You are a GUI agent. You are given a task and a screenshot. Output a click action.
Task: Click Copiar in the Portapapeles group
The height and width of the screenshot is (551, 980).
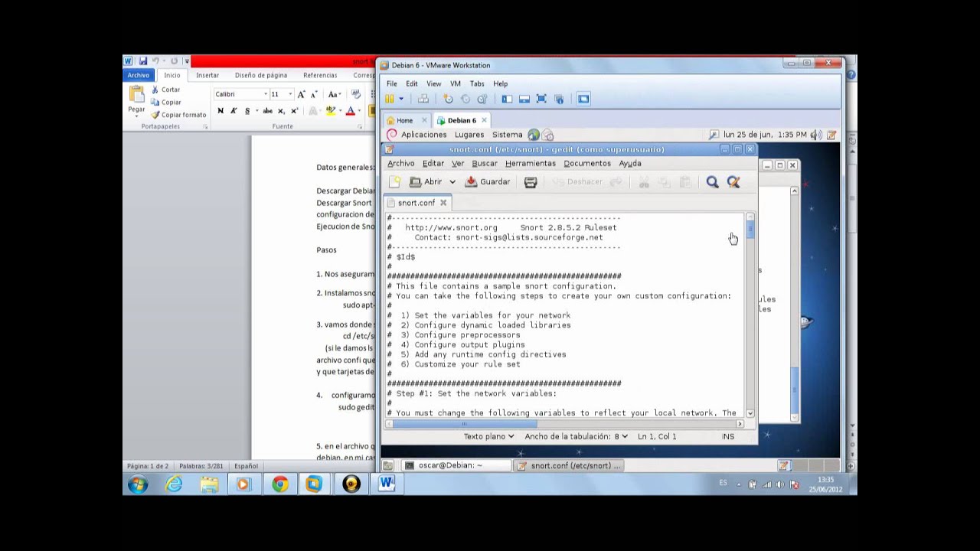click(165, 102)
